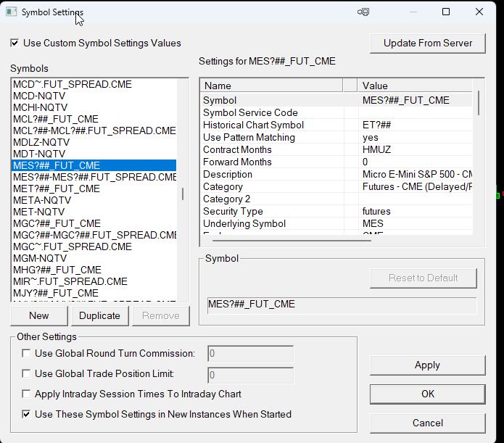This screenshot has width=504, height=443.
Task: Click the settings table horizontal scrollbar
Action: [292, 241]
